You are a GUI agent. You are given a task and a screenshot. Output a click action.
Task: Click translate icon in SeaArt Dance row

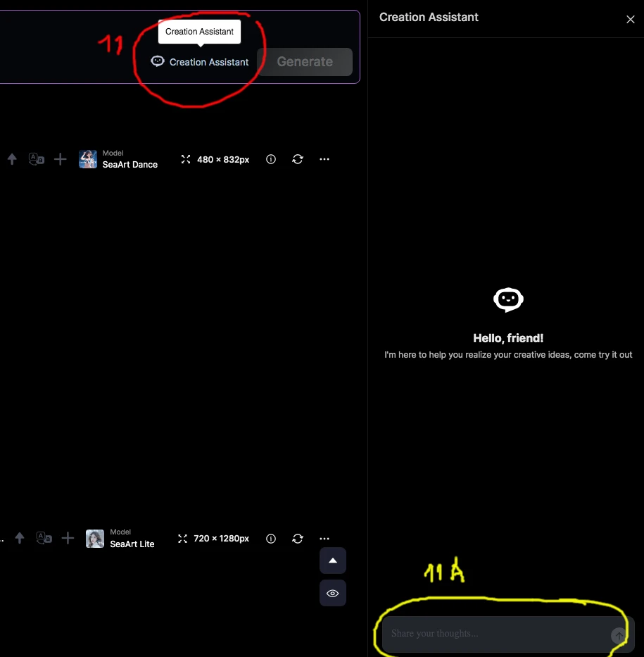click(x=37, y=159)
